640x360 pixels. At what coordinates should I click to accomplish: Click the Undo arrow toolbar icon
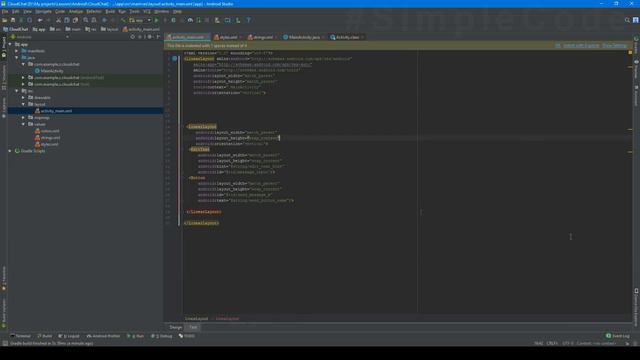(40, 20)
